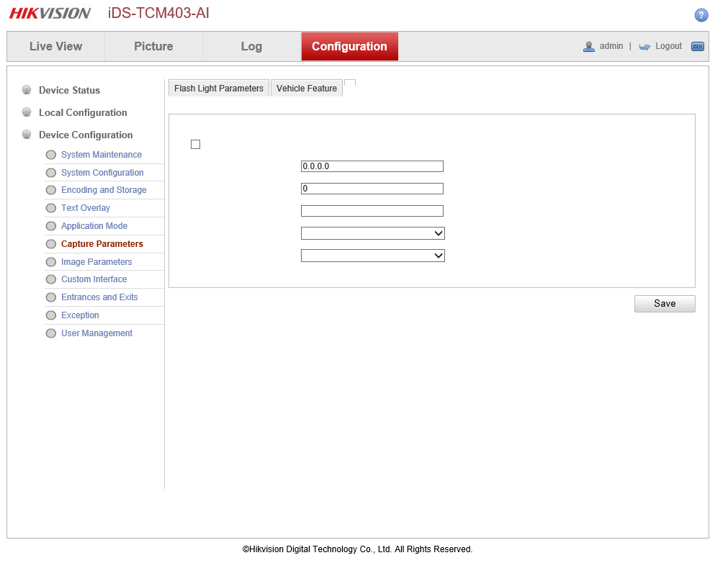Click the Logout arrow icon
728x563 pixels.
[644, 46]
